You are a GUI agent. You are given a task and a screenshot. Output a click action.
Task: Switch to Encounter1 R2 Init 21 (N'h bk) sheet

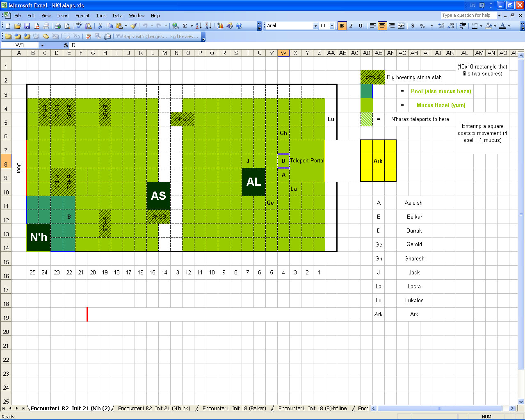click(x=154, y=408)
